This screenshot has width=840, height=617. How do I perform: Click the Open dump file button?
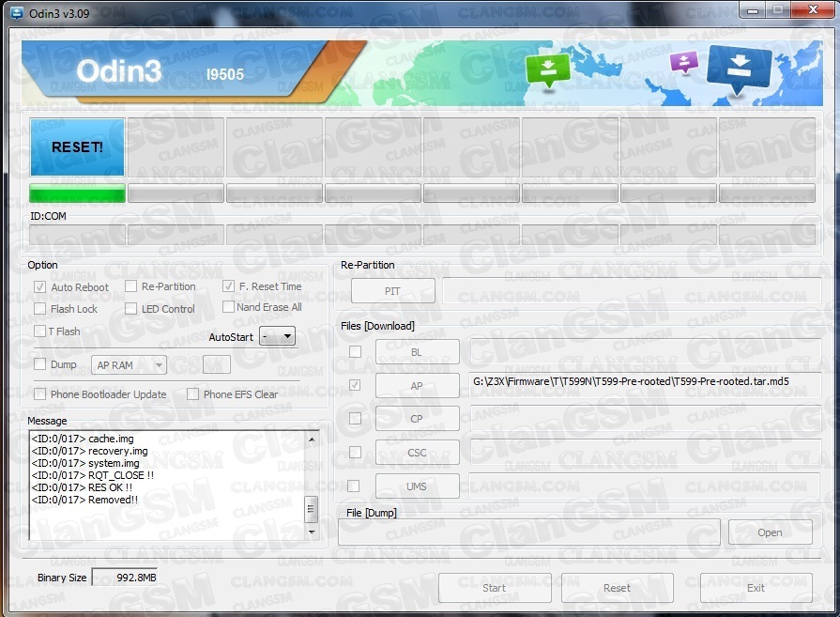pos(770,532)
